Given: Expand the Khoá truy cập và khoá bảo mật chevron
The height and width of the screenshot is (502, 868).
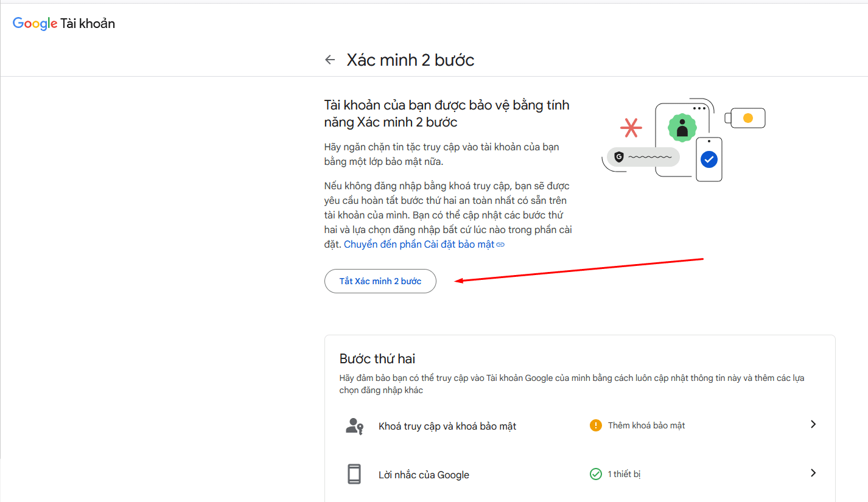Looking at the screenshot, I should (x=813, y=424).
